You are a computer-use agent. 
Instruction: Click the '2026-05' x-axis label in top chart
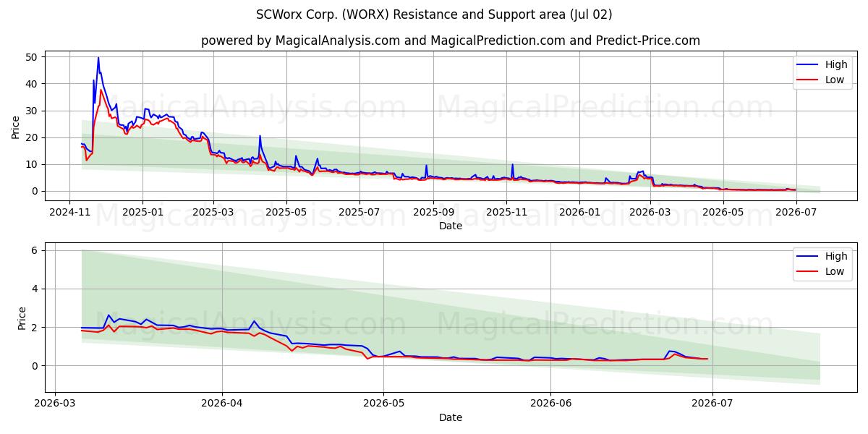click(723, 212)
